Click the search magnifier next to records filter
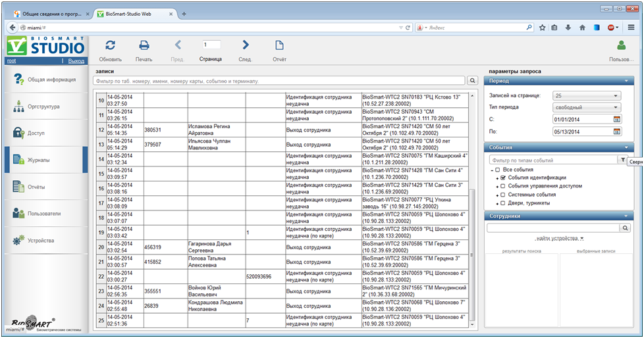Image resolution: width=644 pixels, height=338 pixels. pos(472,81)
